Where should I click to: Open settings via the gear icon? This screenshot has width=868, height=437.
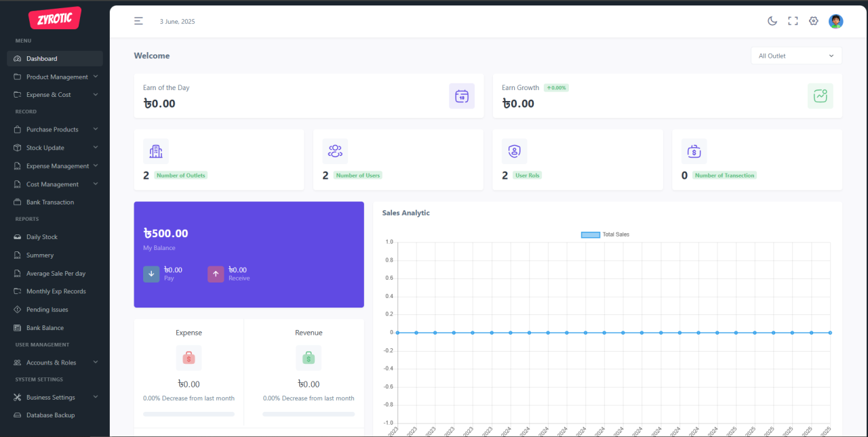(814, 21)
